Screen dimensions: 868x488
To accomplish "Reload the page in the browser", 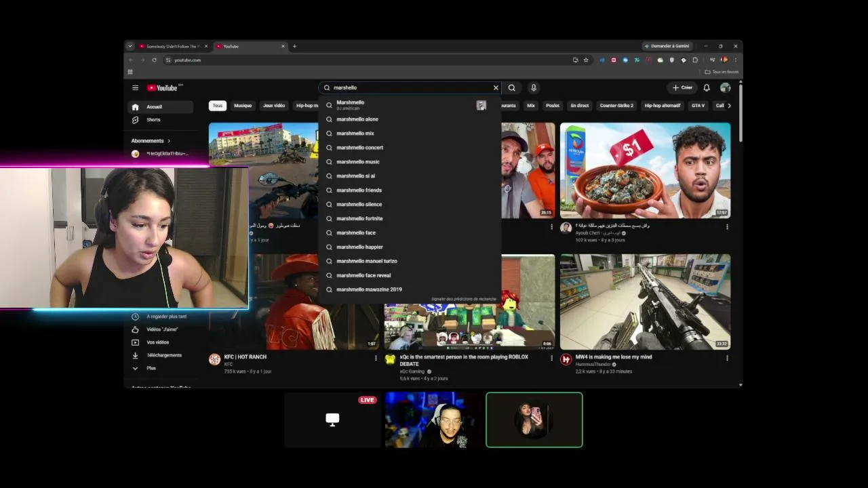I will tap(154, 60).
